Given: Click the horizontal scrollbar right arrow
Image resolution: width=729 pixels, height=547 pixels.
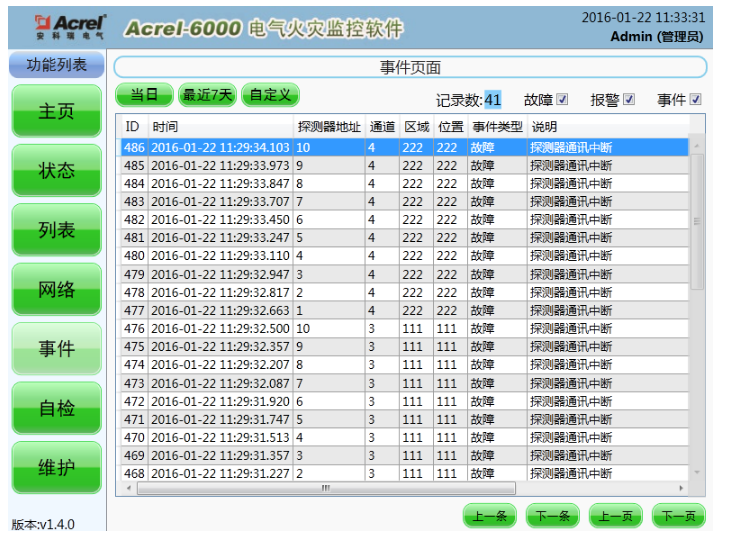Looking at the screenshot, I should [681, 488].
